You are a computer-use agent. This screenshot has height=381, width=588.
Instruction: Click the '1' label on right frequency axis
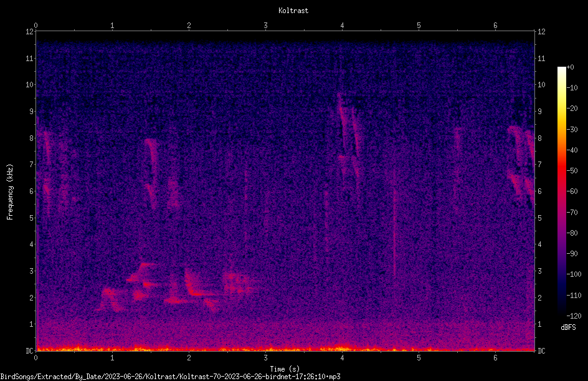(539, 324)
